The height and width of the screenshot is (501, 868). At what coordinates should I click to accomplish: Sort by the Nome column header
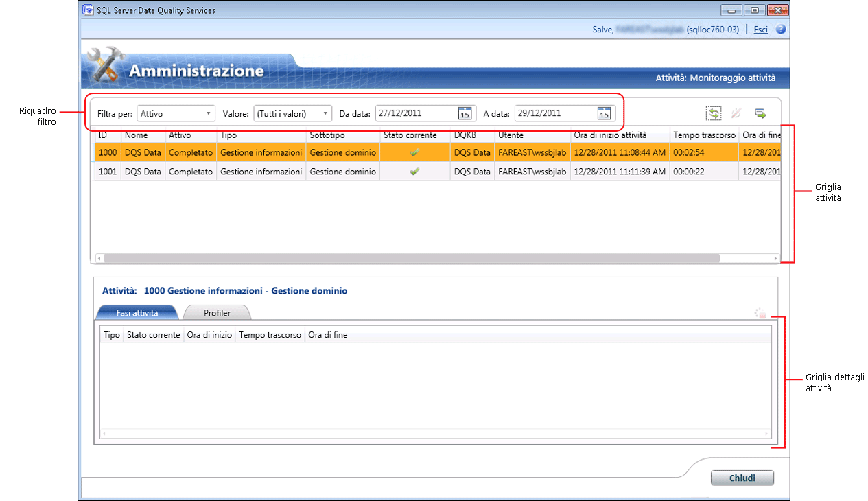click(x=143, y=135)
